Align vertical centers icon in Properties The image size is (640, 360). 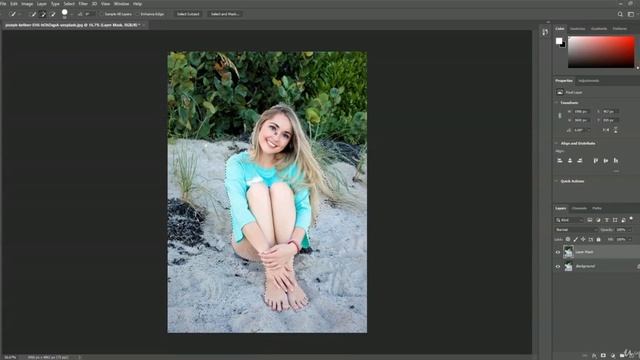click(x=606, y=160)
